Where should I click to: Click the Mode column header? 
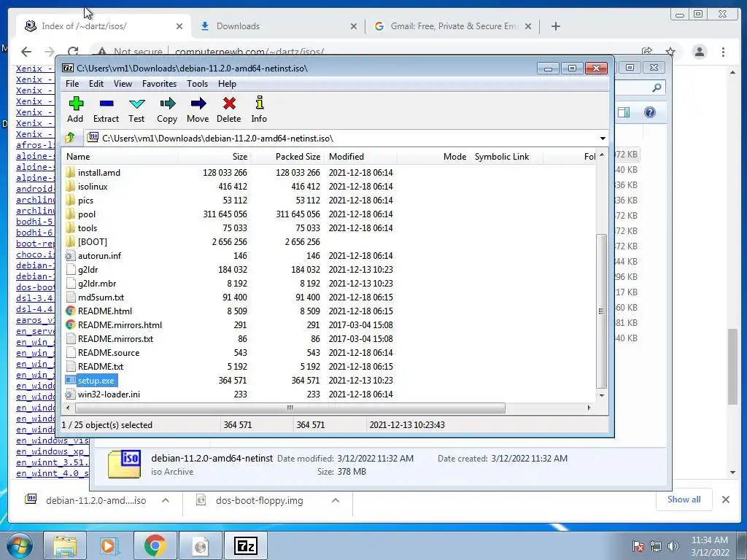(x=433, y=157)
